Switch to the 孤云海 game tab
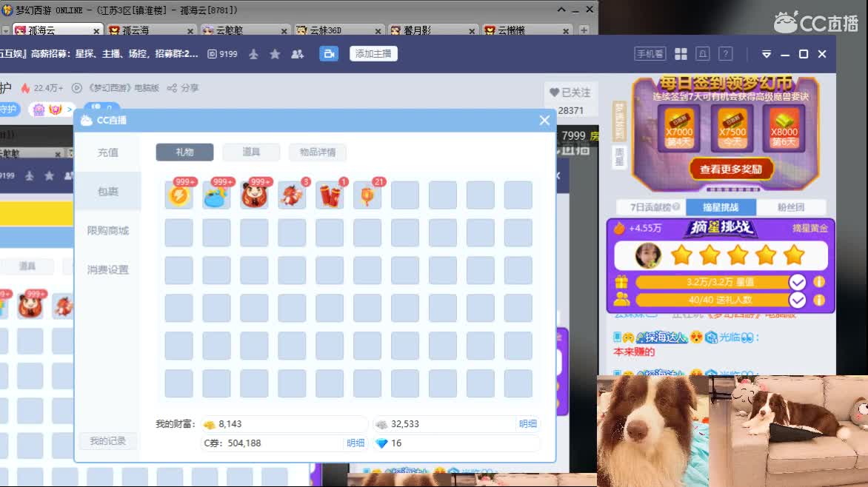 click(150, 30)
